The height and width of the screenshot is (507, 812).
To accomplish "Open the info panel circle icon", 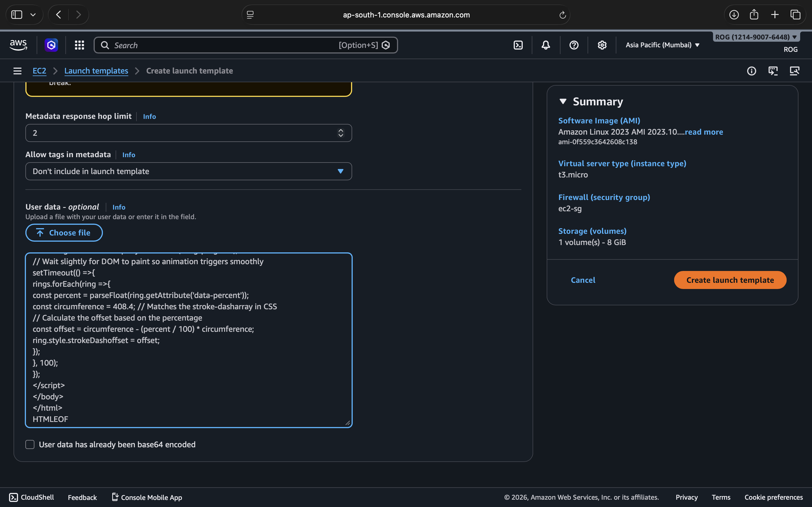I will [x=751, y=71].
